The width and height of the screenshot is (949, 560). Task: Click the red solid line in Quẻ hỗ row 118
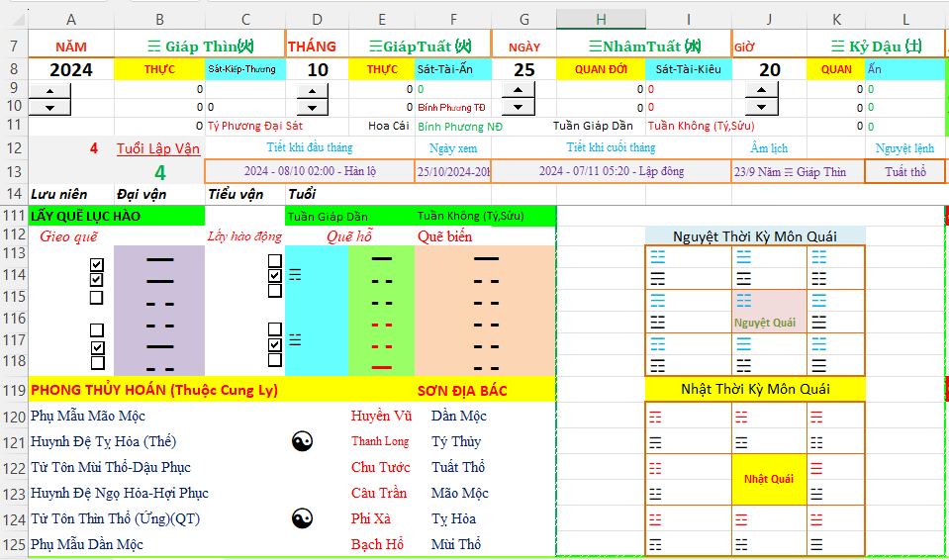click(x=381, y=367)
